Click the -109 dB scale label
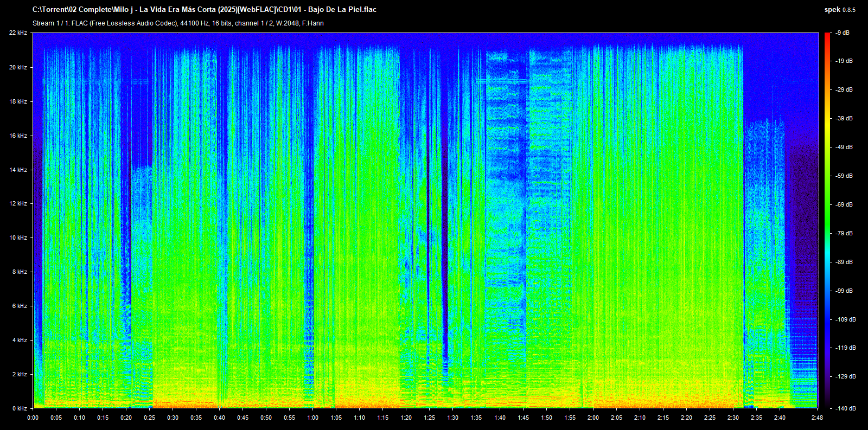This screenshot has height=430, width=868. [x=845, y=319]
